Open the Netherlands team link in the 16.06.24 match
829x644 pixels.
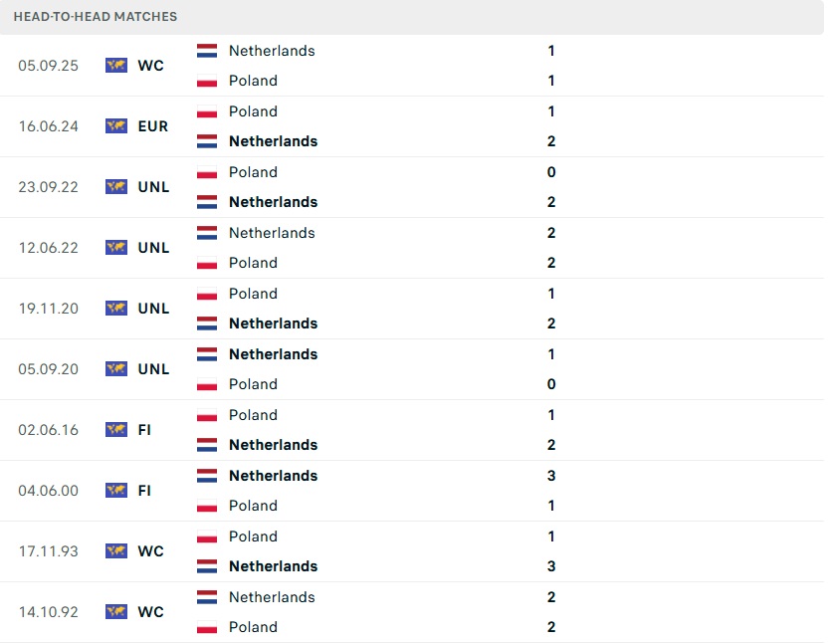[273, 141]
